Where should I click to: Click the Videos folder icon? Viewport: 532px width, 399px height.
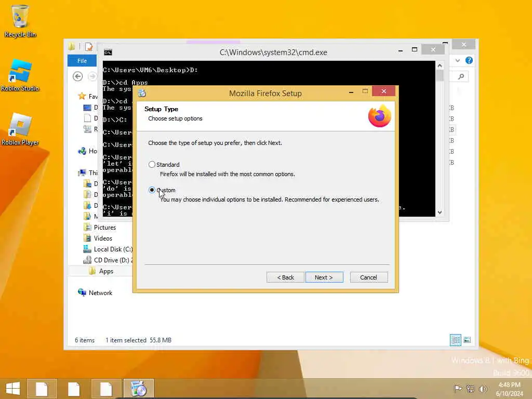pos(87,238)
